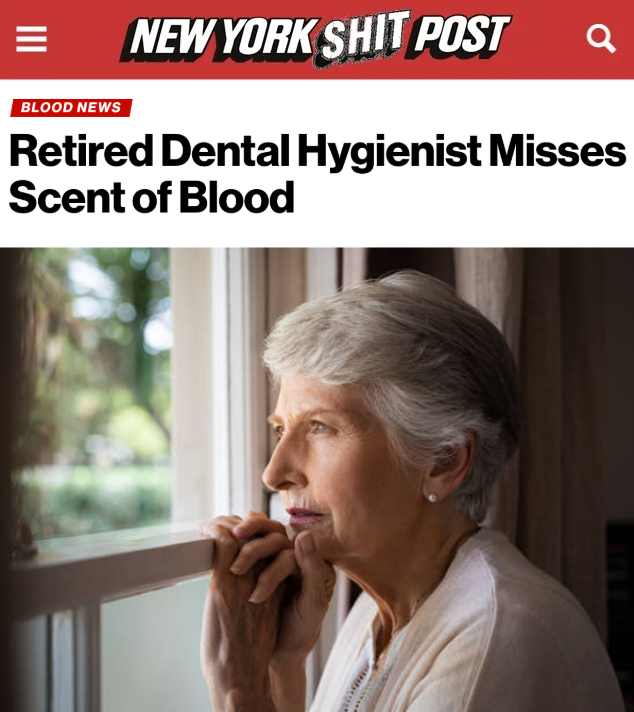Open the article photo of elderly woman
This screenshot has height=712, width=634.
(317, 480)
